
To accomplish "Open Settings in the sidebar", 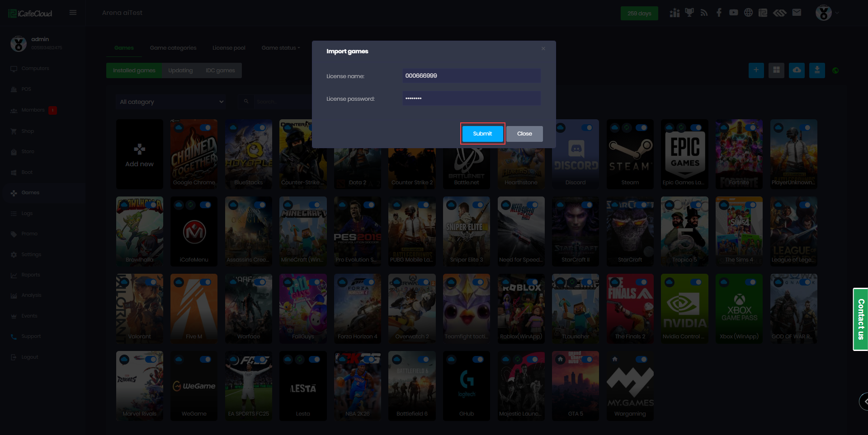I will pyautogui.click(x=31, y=255).
